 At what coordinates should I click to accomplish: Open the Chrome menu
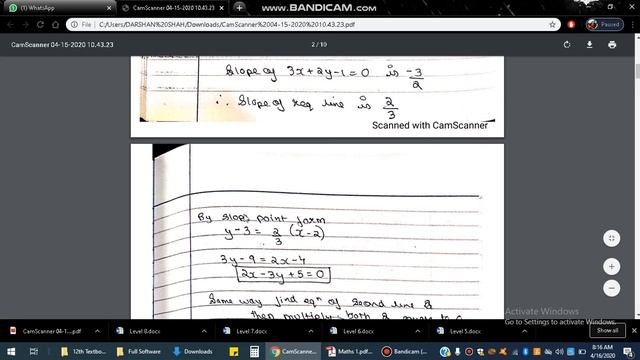(633, 24)
